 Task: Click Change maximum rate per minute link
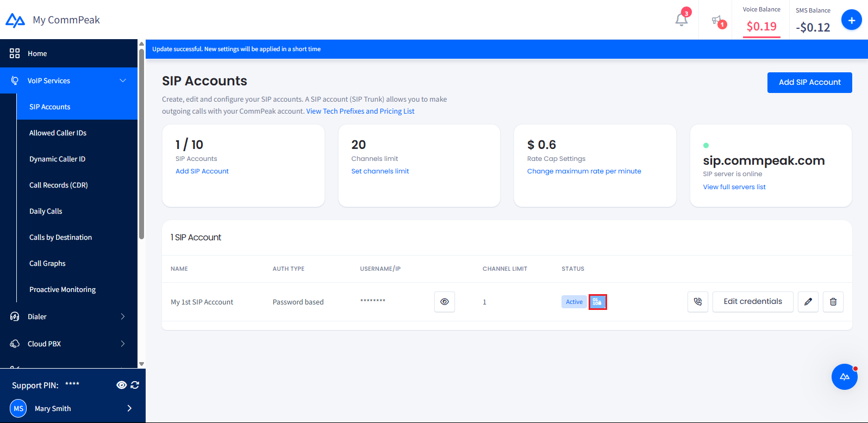584,171
